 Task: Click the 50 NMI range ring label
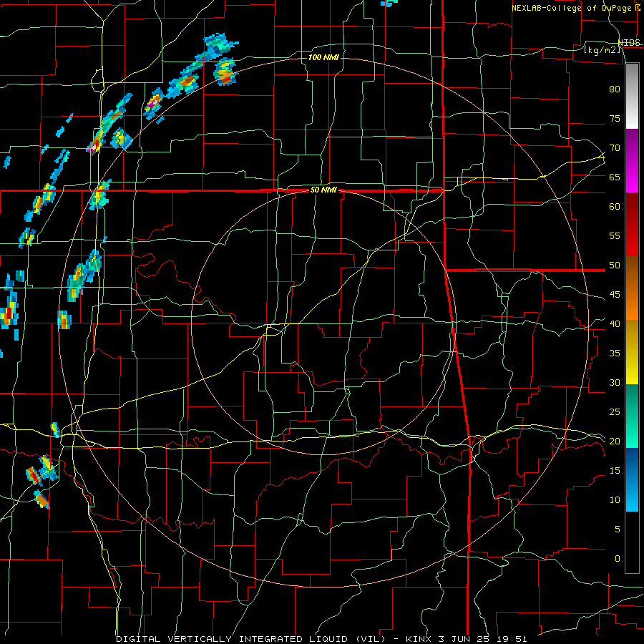tap(323, 190)
